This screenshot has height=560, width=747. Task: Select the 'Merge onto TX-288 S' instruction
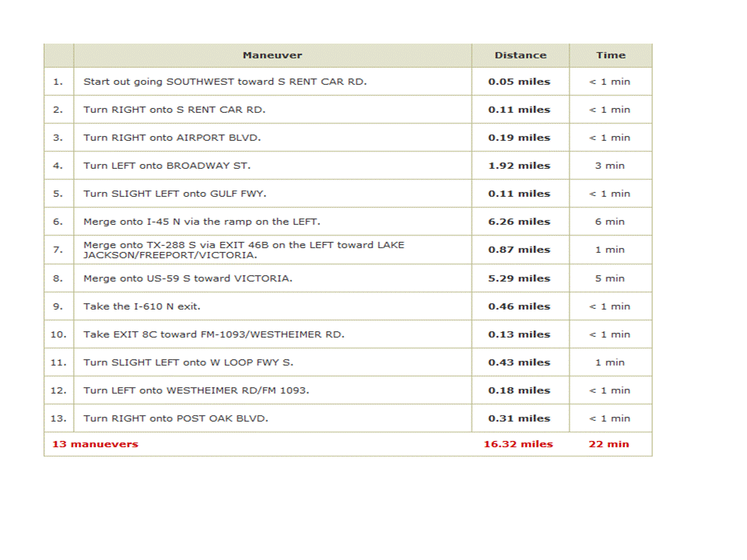coord(244,250)
